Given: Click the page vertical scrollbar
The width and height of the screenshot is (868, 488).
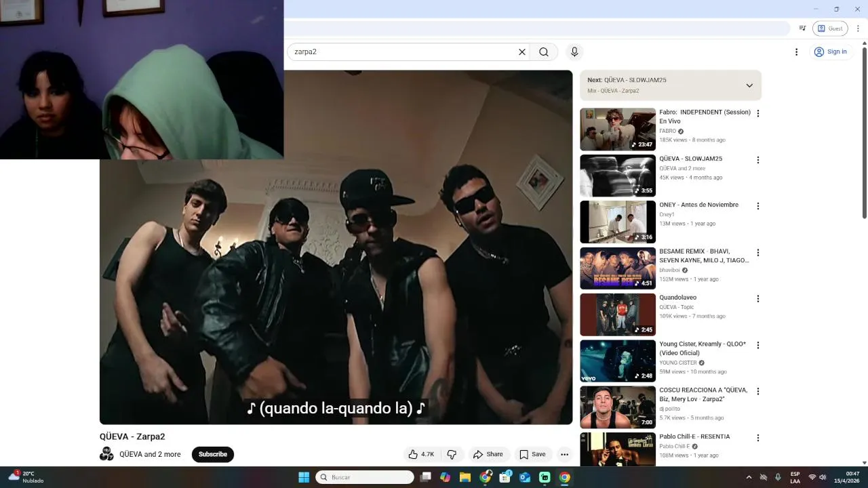Looking at the screenshot, I should (864, 132).
